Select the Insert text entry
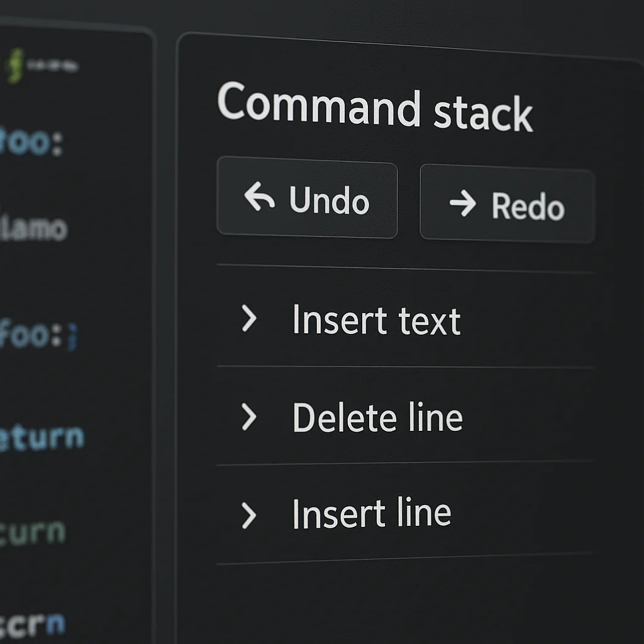644x644 pixels. tap(376, 320)
